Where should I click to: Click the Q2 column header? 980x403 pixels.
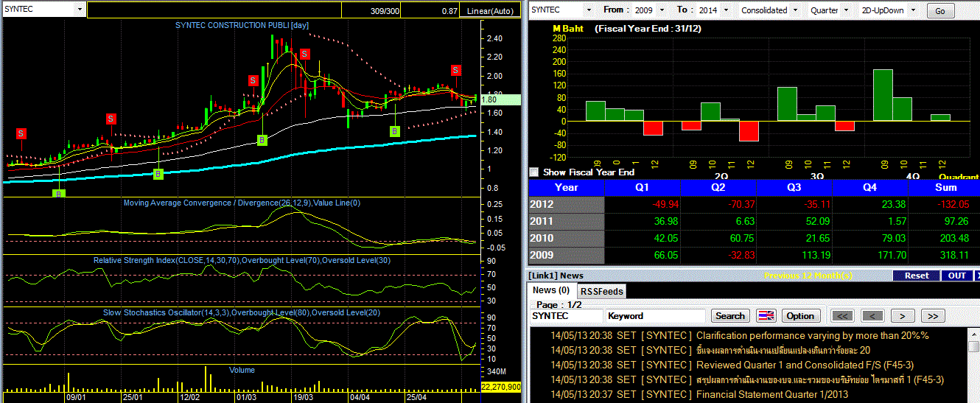(x=718, y=187)
